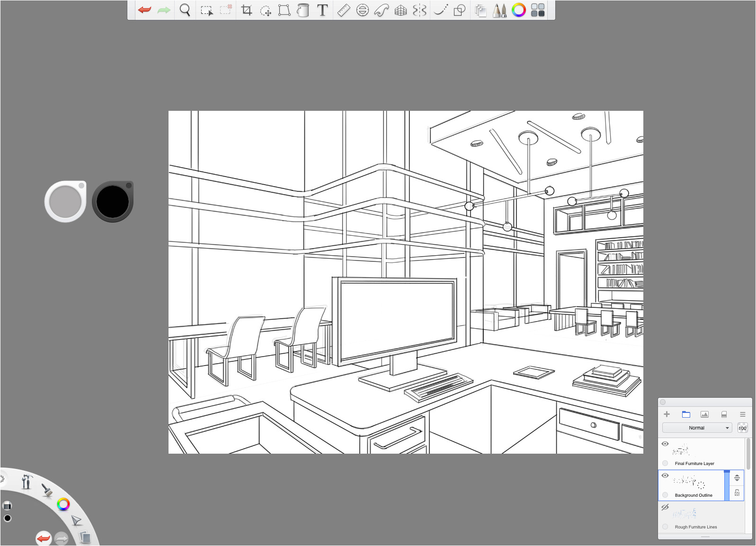This screenshot has height=546, width=756.
Task: Hide the Final Furniture Layer
Action: 665,444
